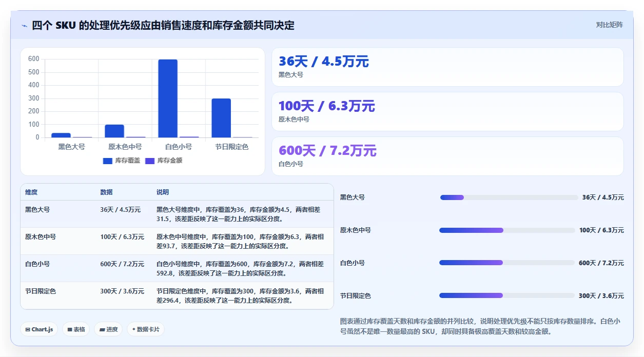Screen dimensions: 644x357
Task: Click the description mentioning 相差93.7
Action: (x=240, y=242)
